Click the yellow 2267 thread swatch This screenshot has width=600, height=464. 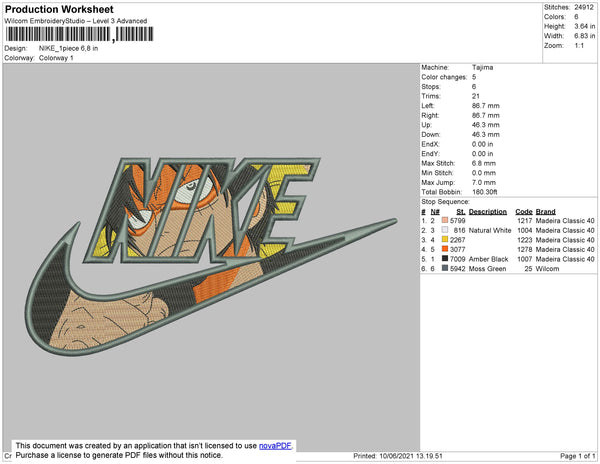pyautogui.click(x=445, y=239)
